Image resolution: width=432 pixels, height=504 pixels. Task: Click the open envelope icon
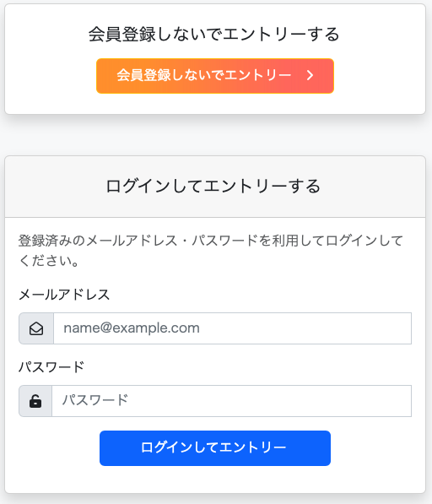(36, 328)
